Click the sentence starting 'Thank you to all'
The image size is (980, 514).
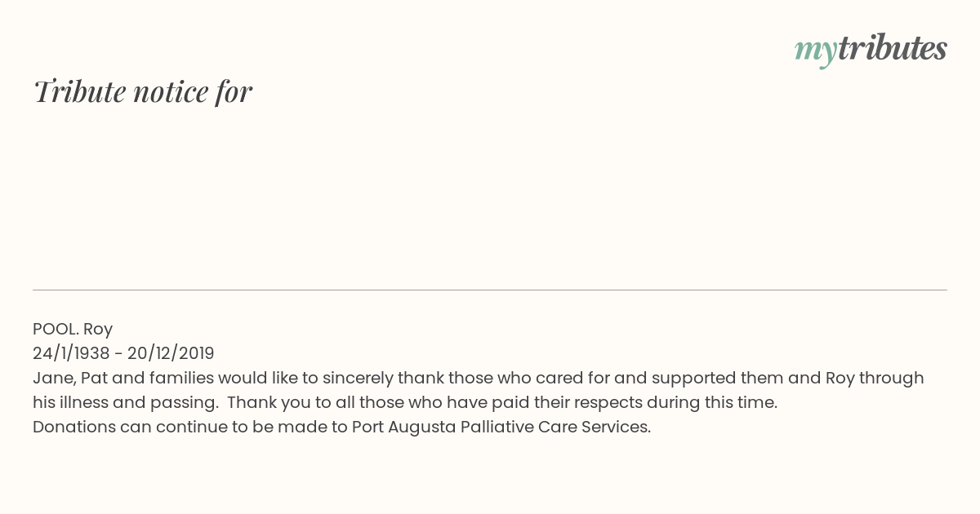[x=502, y=402]
